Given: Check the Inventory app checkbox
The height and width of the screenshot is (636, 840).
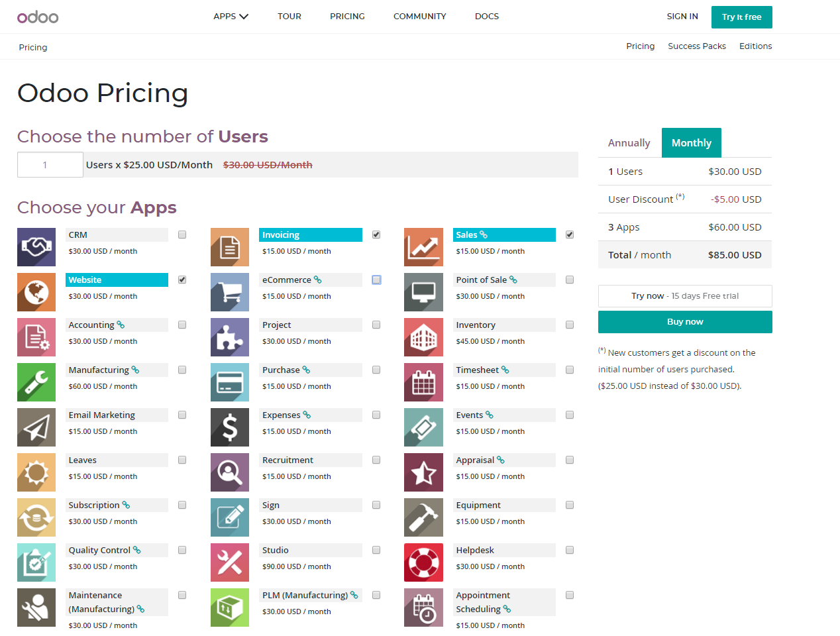Looking at the screenshot, I should point(570,325).
